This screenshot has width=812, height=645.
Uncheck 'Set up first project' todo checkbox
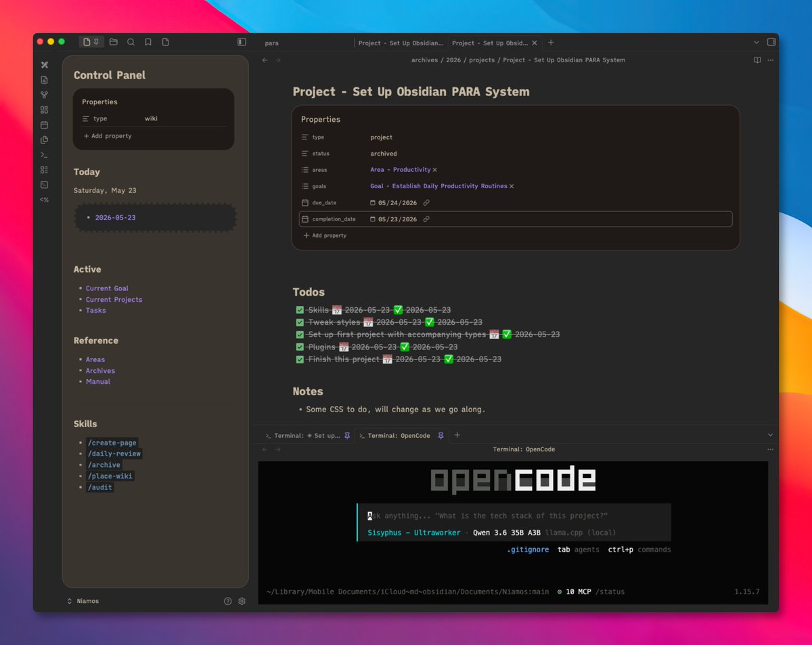pos(300,334)
